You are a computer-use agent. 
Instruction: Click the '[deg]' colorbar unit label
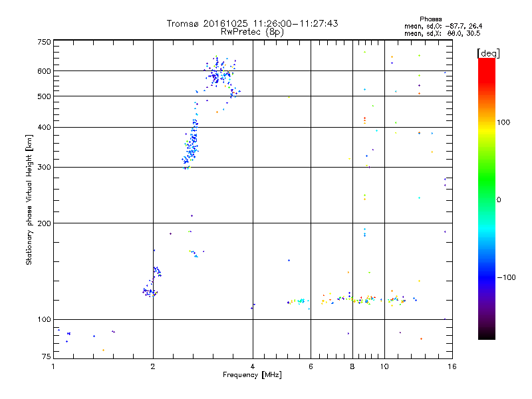pyautogui.click(x=488, y=53)
